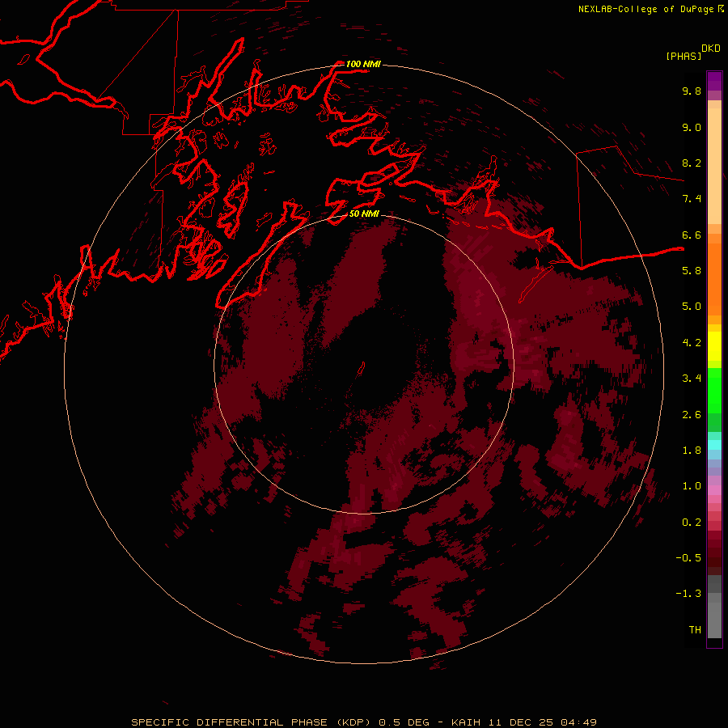
Task: Pick the cyan band on the color scale
Action: 714,445
